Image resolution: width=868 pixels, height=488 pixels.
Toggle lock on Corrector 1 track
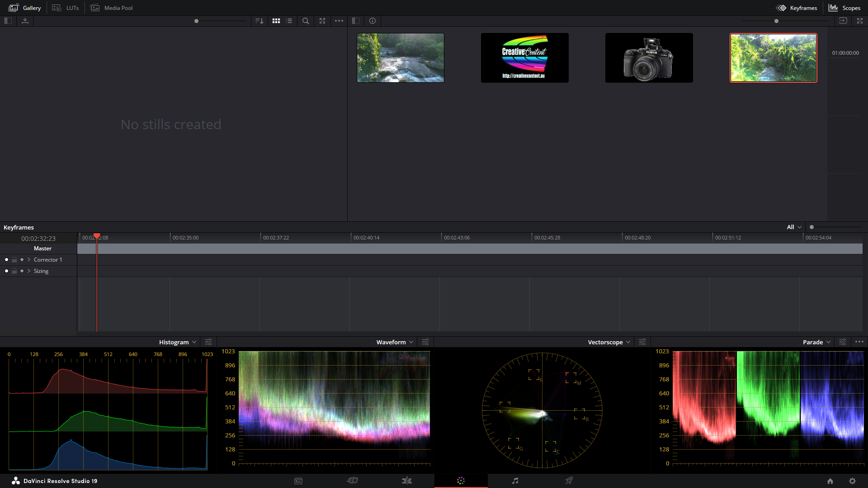[x=14, y=260]
